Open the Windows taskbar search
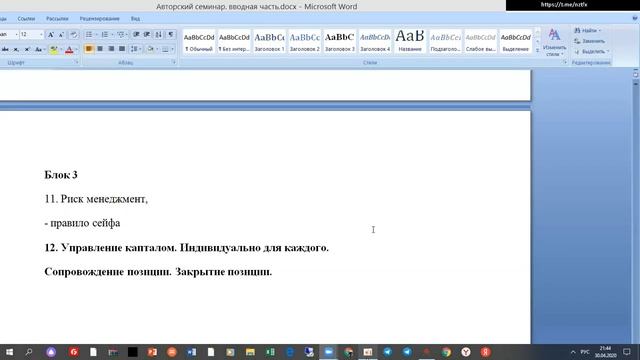Screen dimensions: 640x360 point(29,352)
